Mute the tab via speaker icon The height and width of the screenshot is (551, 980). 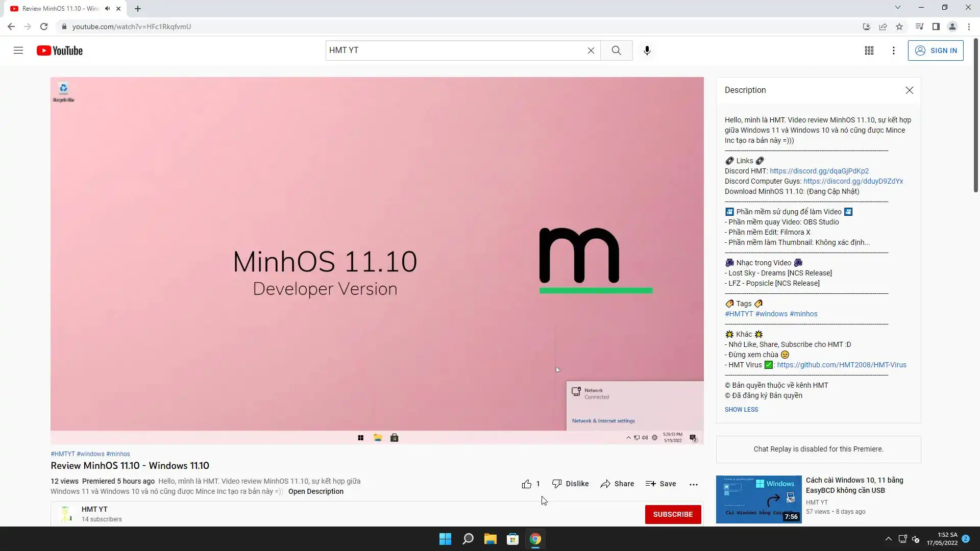pos(107,9)
